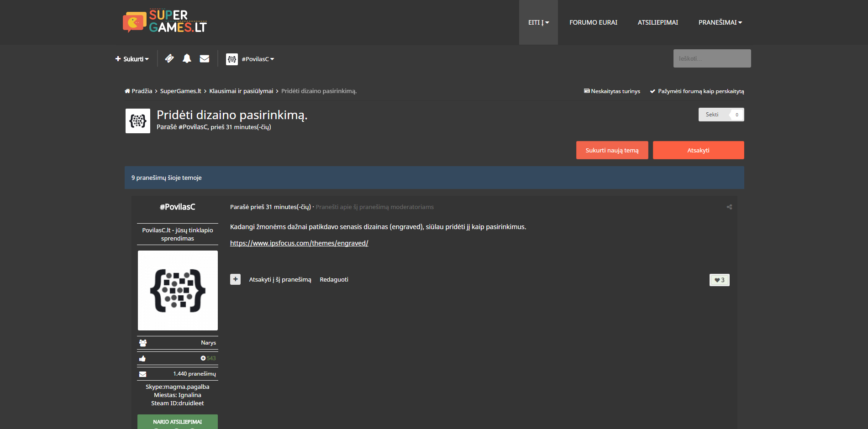View Neskaitytas turinys unread content
Viewport: 868px width, 429px height.
coord(612,91)
